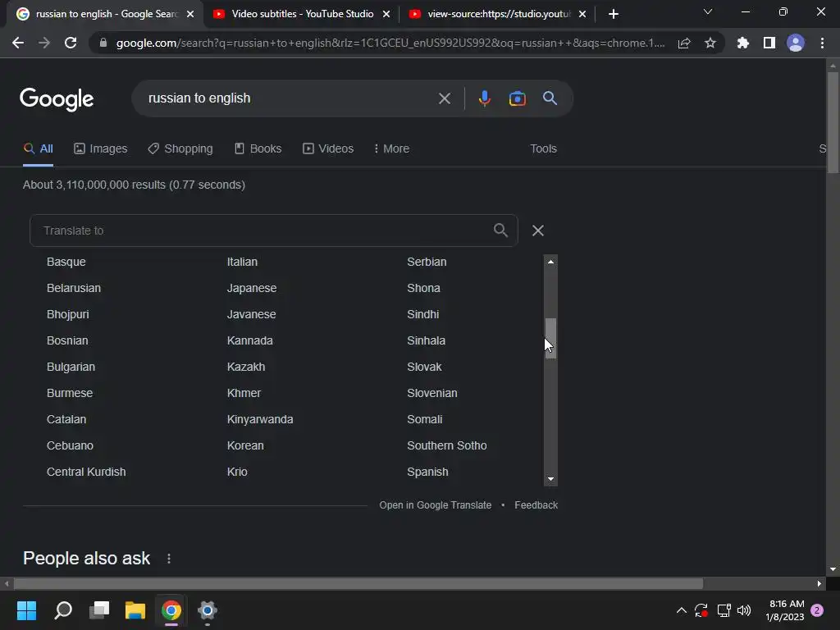840x630 pixels.
Task: Open File Explorer from the taskbar
Action: pos(135,610)
